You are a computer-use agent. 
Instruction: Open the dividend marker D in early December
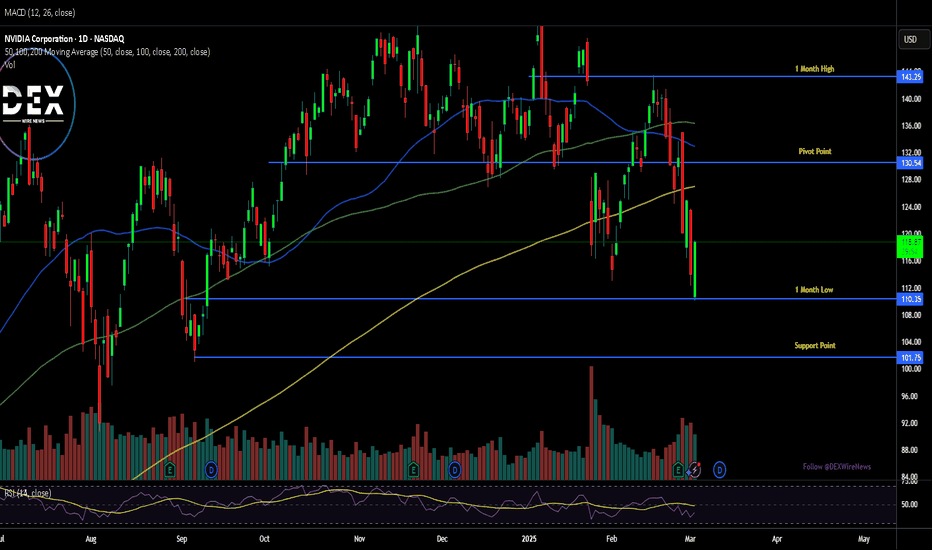[455, 470]
